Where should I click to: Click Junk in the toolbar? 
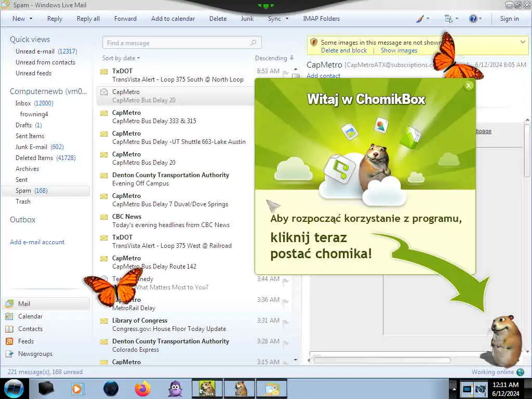[247, 19]
